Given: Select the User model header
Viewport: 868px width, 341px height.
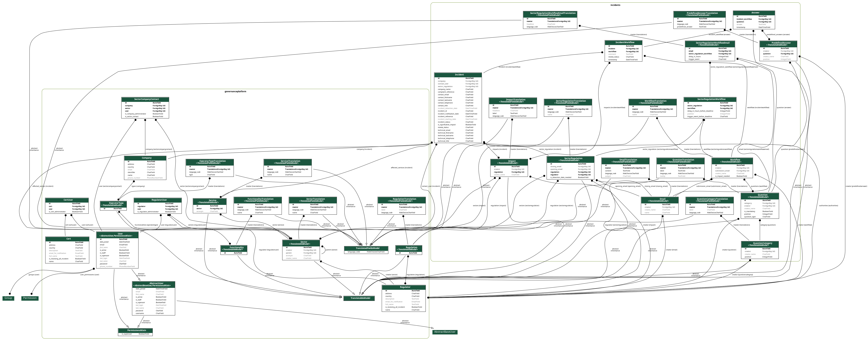Looking at the screenshot, I should [x=117, y=235].
